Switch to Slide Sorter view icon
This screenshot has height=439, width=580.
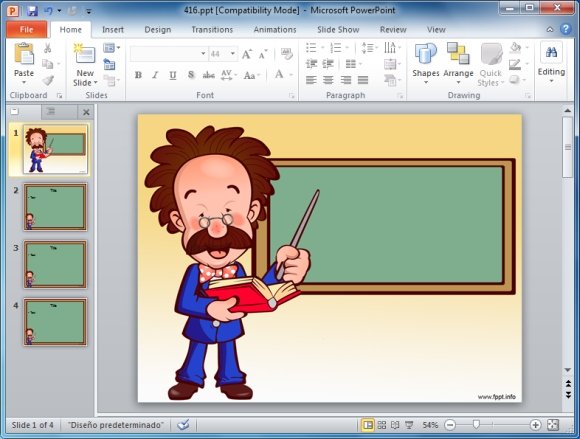click(x=382, y=425)
